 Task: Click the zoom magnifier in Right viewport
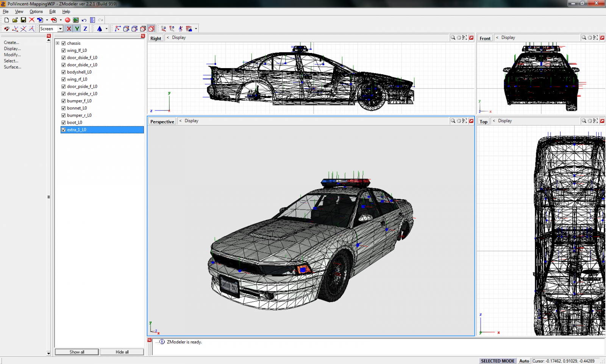click(x=453, y=38)
